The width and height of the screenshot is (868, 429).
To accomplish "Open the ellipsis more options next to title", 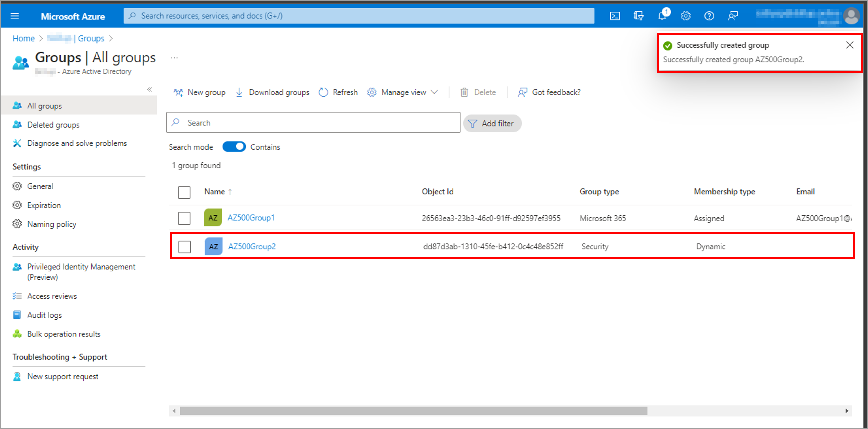I will coord(174,58).
